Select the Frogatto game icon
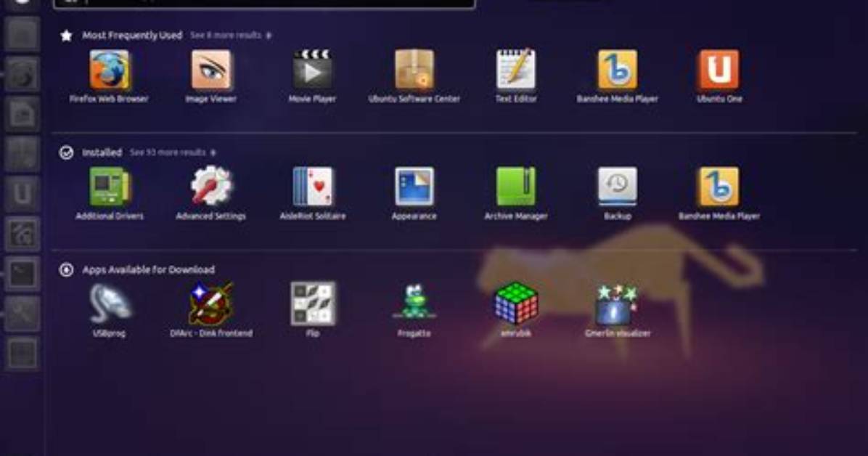The width and height of the screenshot is (868, 456). (x=414, y=303)
